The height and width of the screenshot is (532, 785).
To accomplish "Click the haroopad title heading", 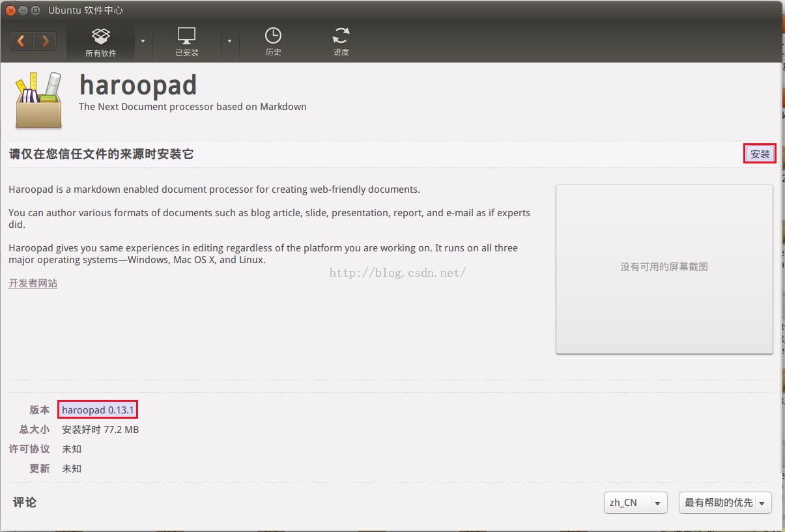I will point(138,85).
